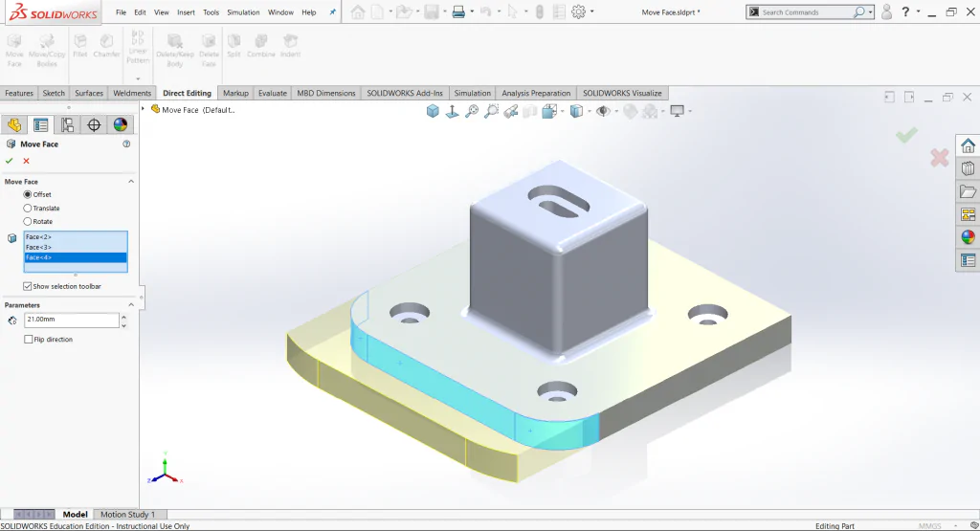Switch to the Evaluate tab
The width and height of the screenshot is (980, 531).
click(x=273, y=93)
